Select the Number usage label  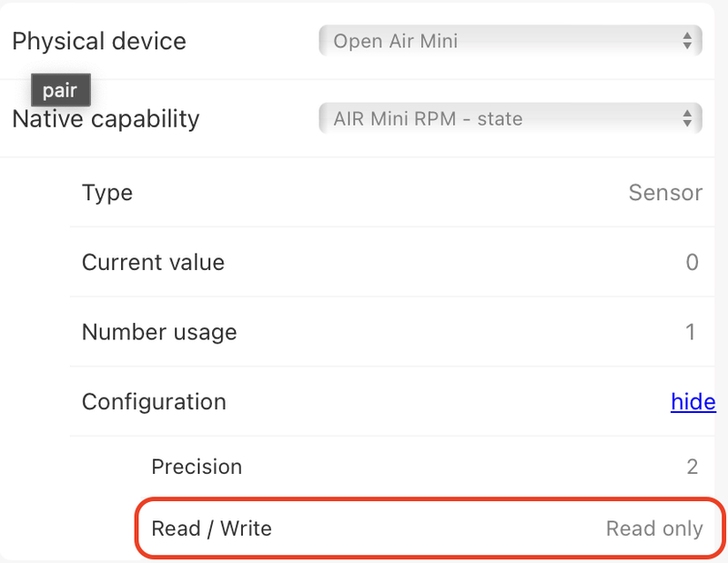click(x=159, y=332)
